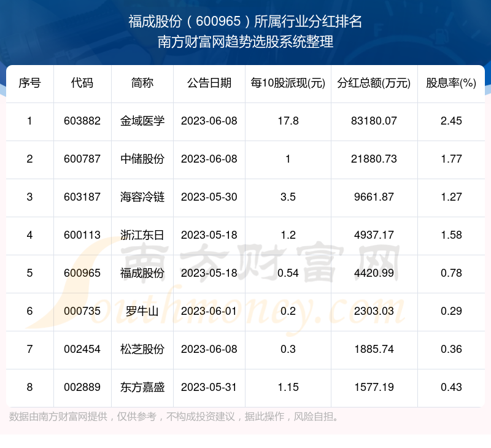This screenshot has width=491, height=448.
Task: Select the 福成股份 name in row 5
Action: [x=142, y=273]
